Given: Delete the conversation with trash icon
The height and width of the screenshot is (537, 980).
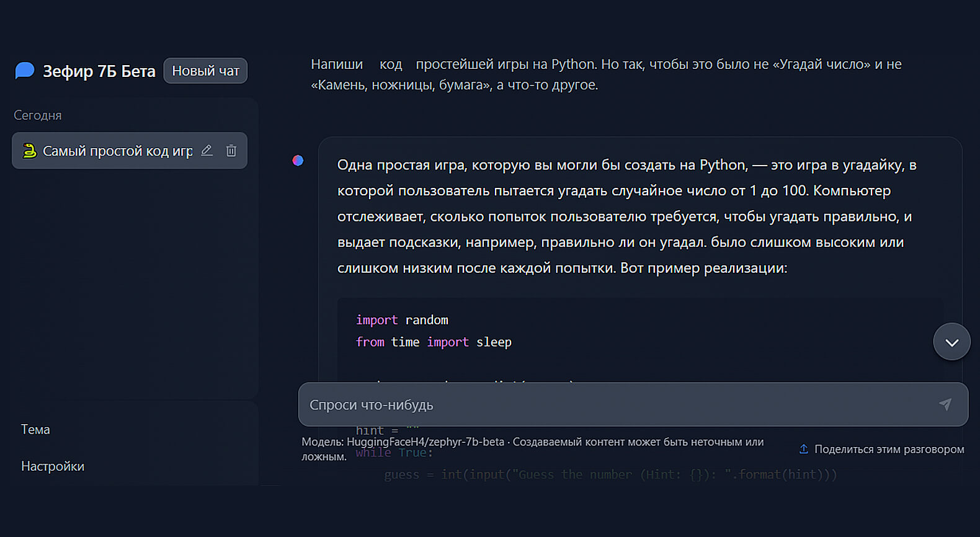Looking at the screenshot, I should (231, 150).
